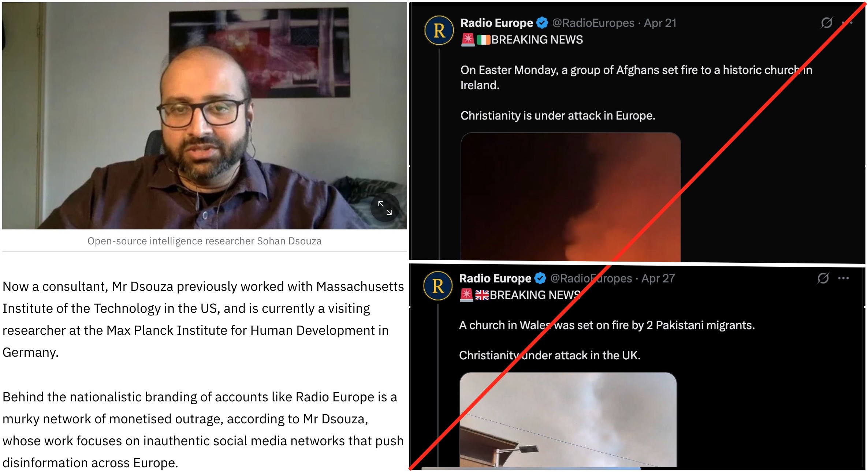View the burning church image in Apr 21 tweet
Viewport: 868px width, 472px height.
click(x=570, y=197)
